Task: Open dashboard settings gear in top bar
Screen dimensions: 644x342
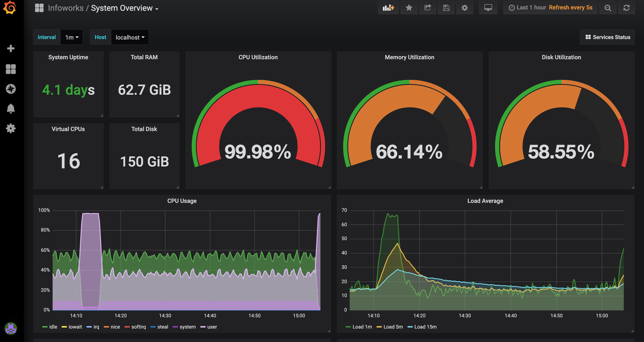Action: click(464, 8)
